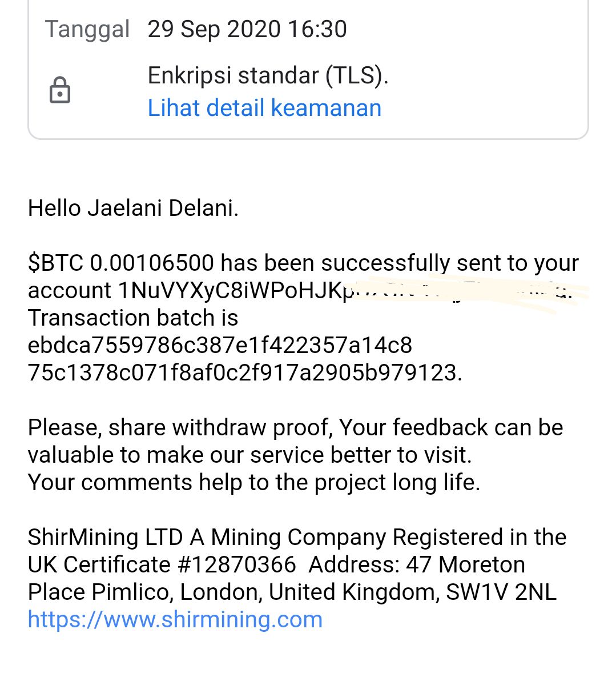Open the Lihat detail keamanan link

[x=264, y=108]
